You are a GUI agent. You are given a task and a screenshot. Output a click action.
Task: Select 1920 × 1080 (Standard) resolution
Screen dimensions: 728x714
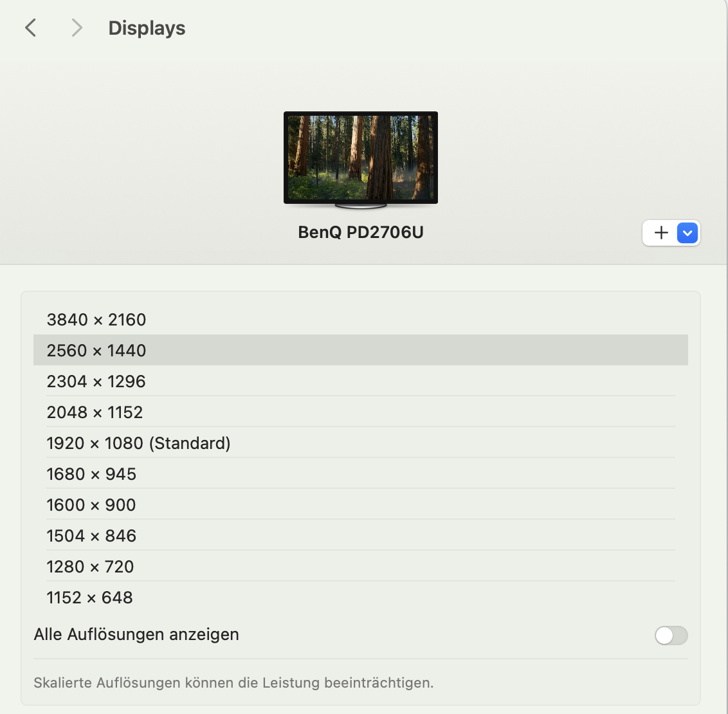(138, 443)
